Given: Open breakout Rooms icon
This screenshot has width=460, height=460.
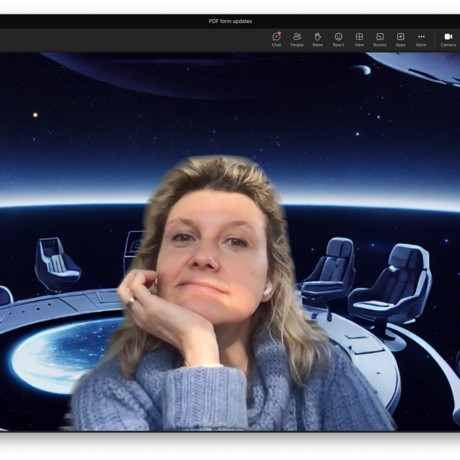Looking at the screenshot, I should (x=380, y=36).
